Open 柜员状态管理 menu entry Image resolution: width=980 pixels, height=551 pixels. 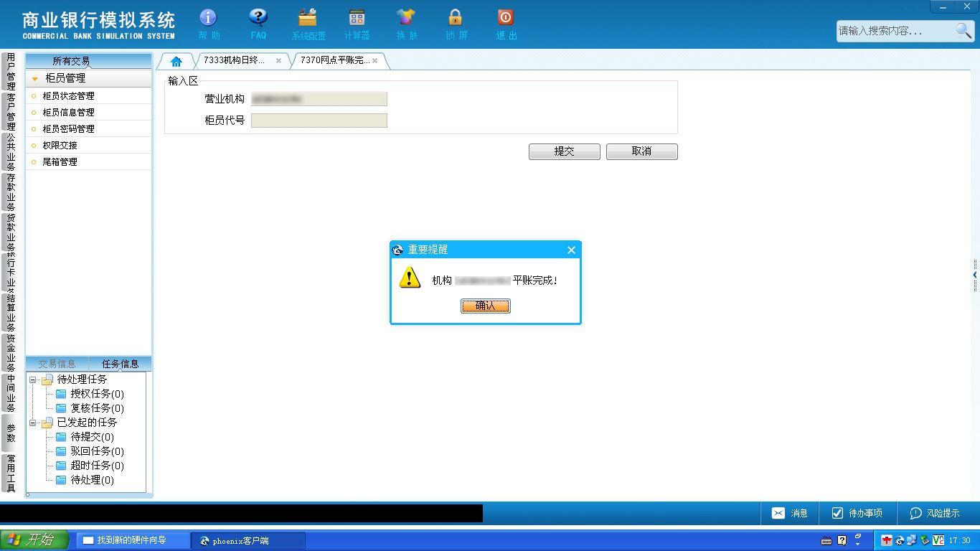[89, 95]
